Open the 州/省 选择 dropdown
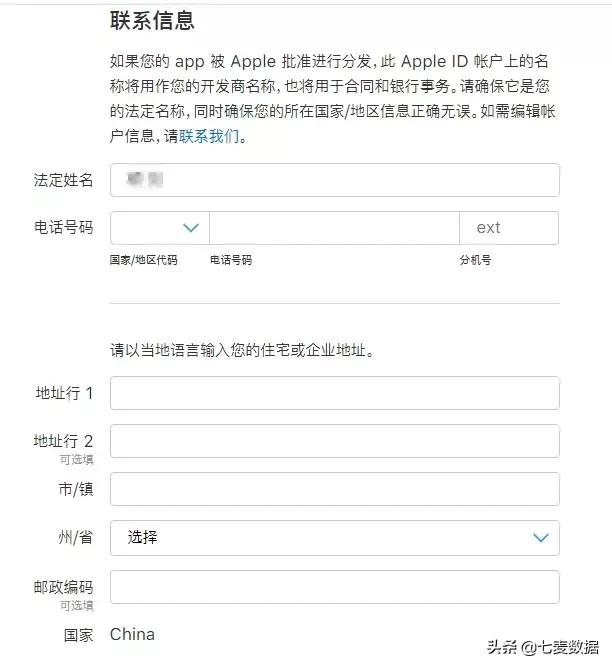This screenshot has height=668, width=612. pyautogui.click(x=334, y=537)
